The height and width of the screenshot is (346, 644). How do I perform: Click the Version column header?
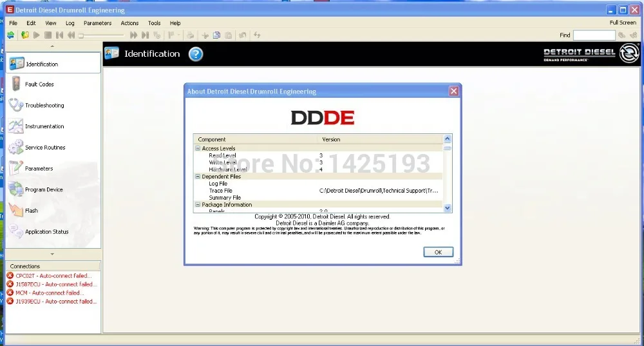[381, 139]
